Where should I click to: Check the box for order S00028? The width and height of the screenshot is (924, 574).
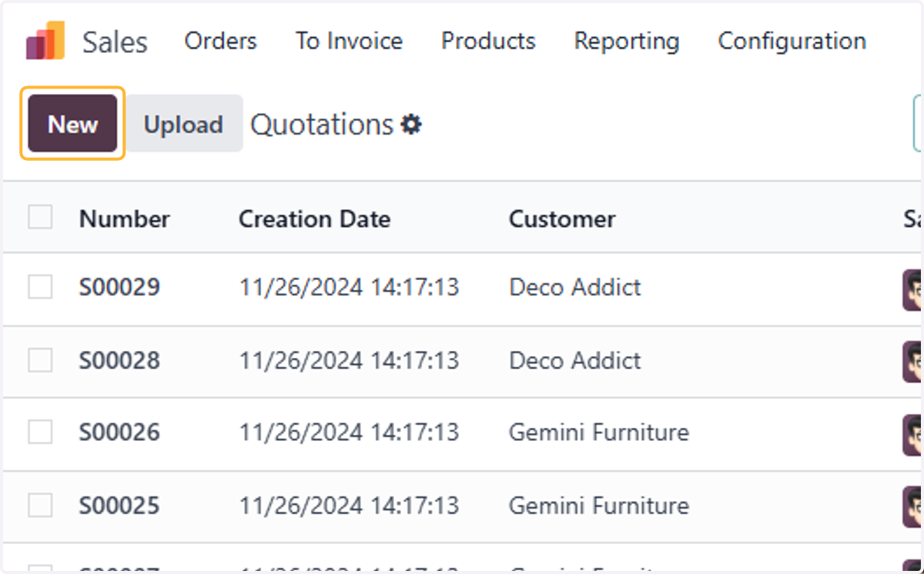pyautogui.click(x=40, y=359)
